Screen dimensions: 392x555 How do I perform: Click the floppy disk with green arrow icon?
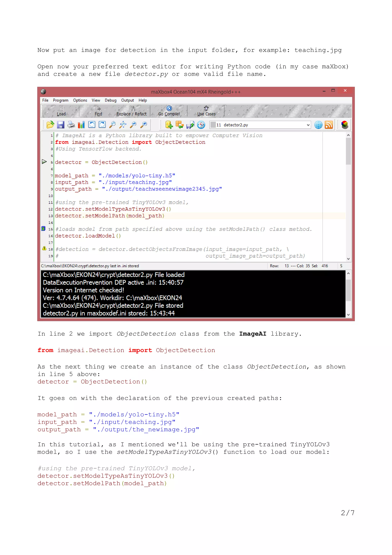(190, 125)
